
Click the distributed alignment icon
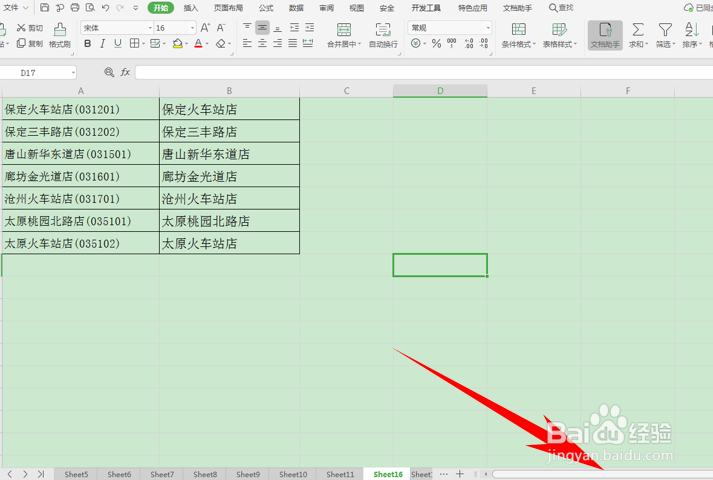[308, 43]
